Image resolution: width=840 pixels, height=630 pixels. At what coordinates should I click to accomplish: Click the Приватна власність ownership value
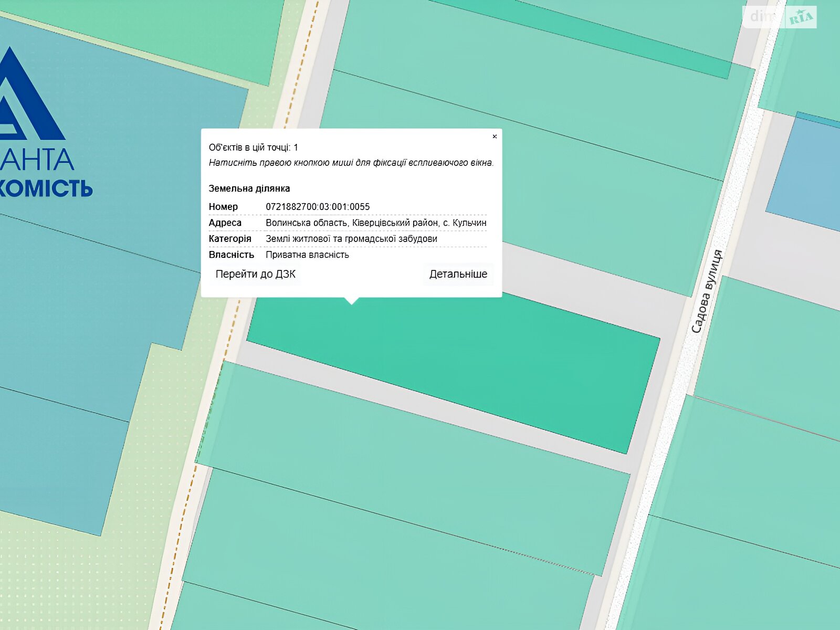click(307, 255)
